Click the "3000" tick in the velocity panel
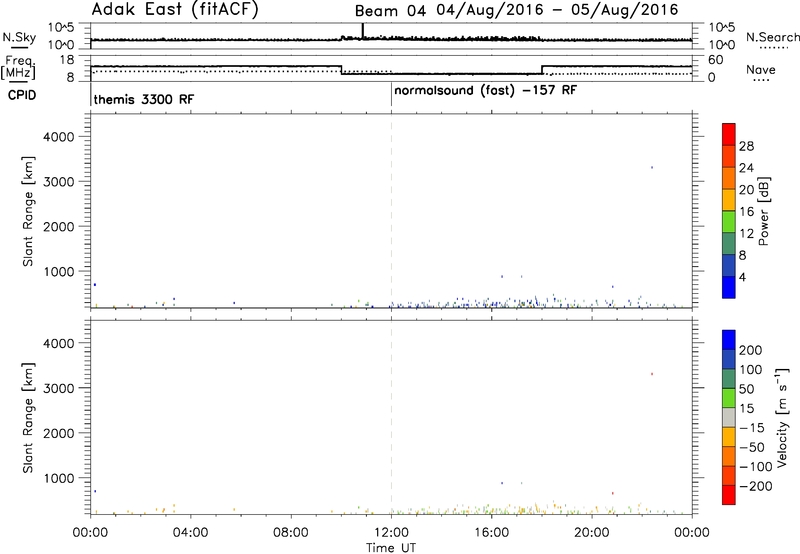800x554 pixels. (58, 388)
